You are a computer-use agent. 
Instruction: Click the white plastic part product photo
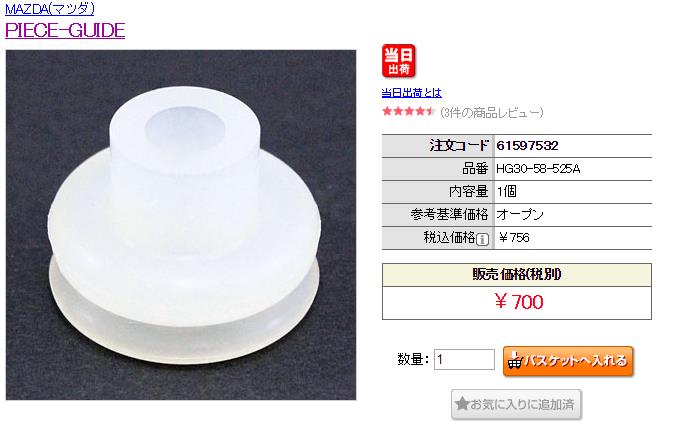(x=181, y=225)
